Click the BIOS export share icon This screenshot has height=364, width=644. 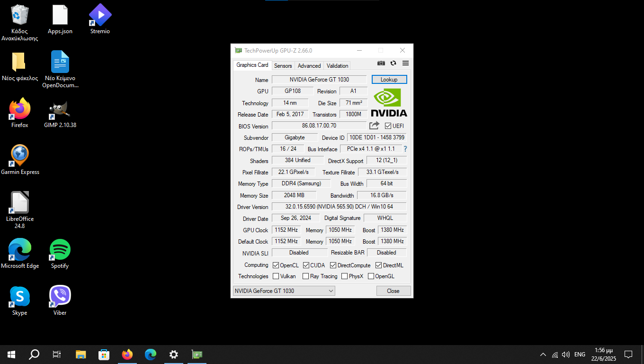coord(374,126)
